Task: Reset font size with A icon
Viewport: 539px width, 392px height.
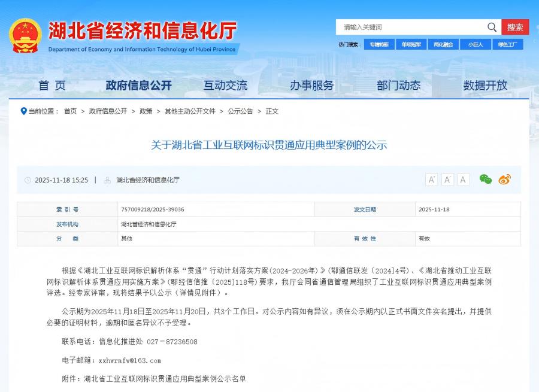Action: (463, 179)
